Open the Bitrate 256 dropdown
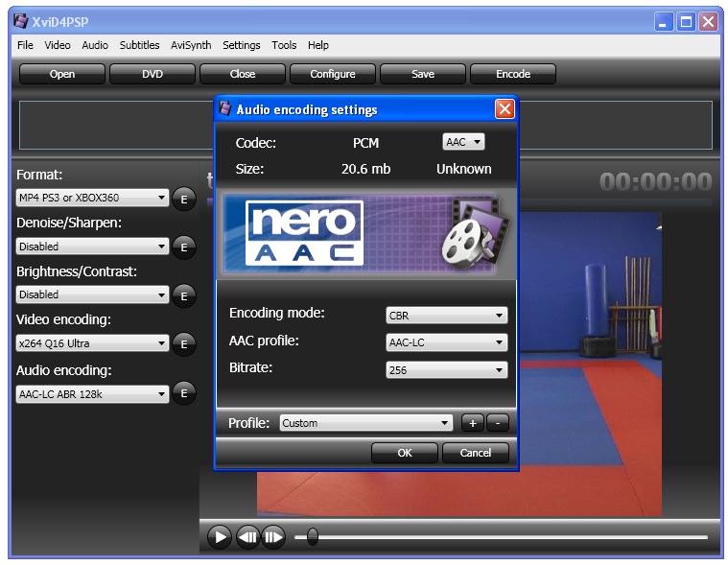728x565 pixels. (x=447, y=370)
